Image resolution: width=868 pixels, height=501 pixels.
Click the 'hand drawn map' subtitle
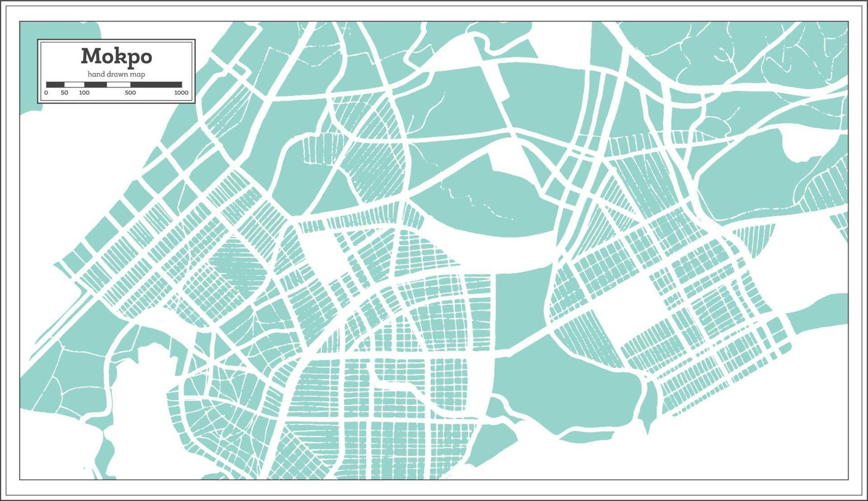coord(116,74)
